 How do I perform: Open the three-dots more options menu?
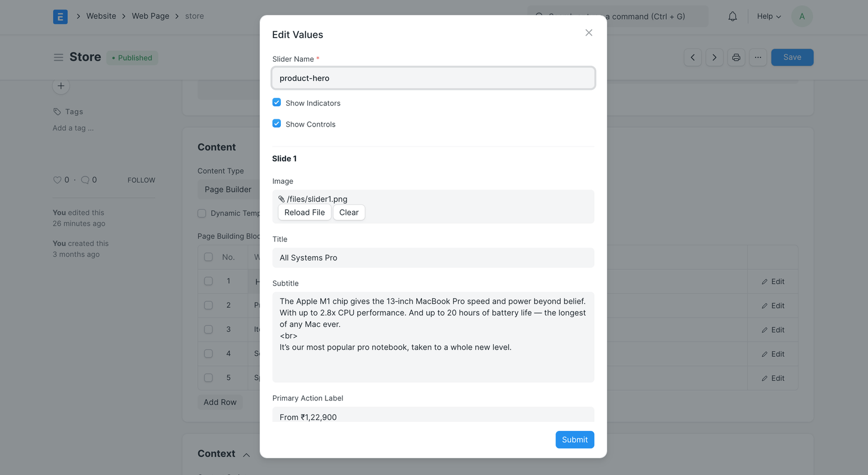758,57
